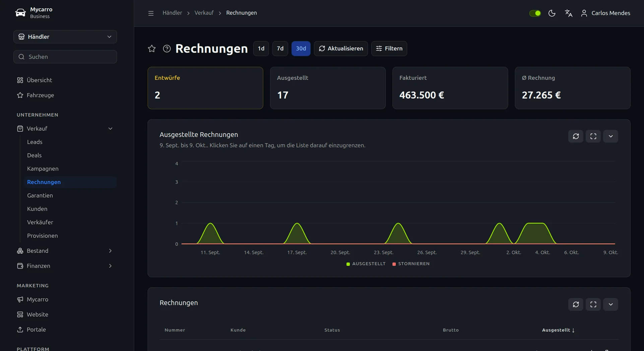This screenshot has height=351, width=644.
Task: Toggle STORNIEREN series in chart legend
Action: (x=411, y=264)
